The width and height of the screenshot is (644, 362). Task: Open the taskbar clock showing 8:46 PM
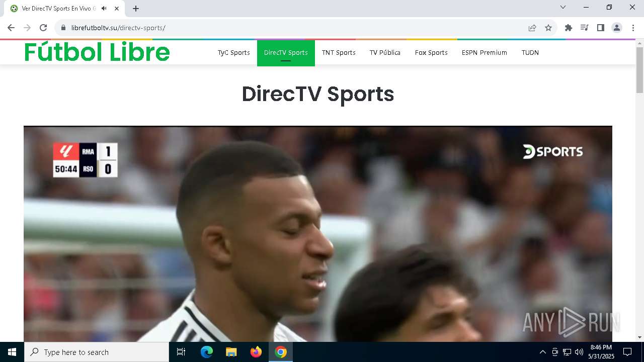601,352
